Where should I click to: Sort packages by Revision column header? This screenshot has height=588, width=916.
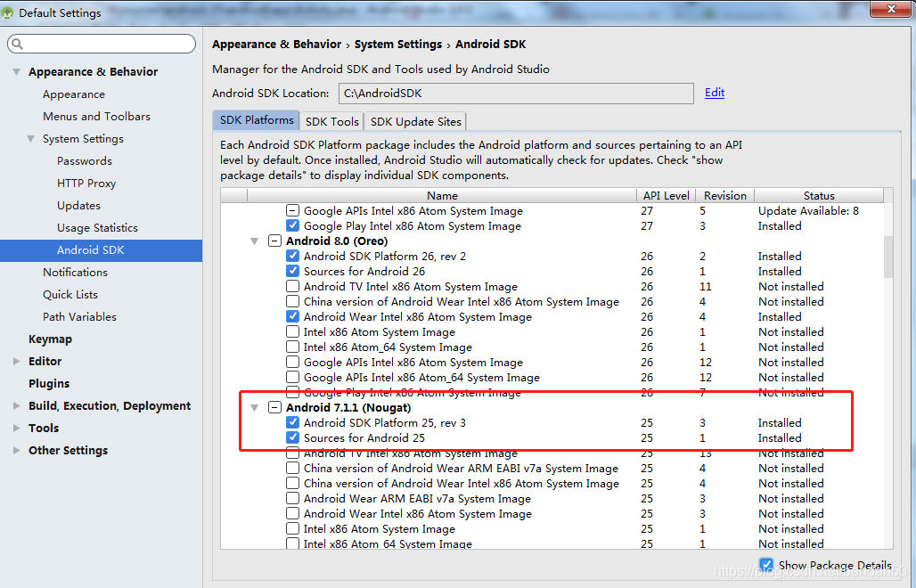pyautogui.click(x=725, y=196)
